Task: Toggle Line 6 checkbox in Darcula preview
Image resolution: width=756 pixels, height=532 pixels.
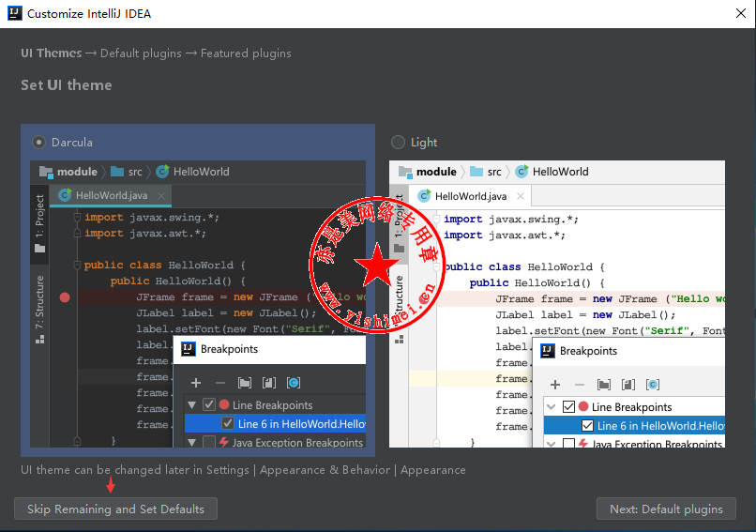Action: 228,423
